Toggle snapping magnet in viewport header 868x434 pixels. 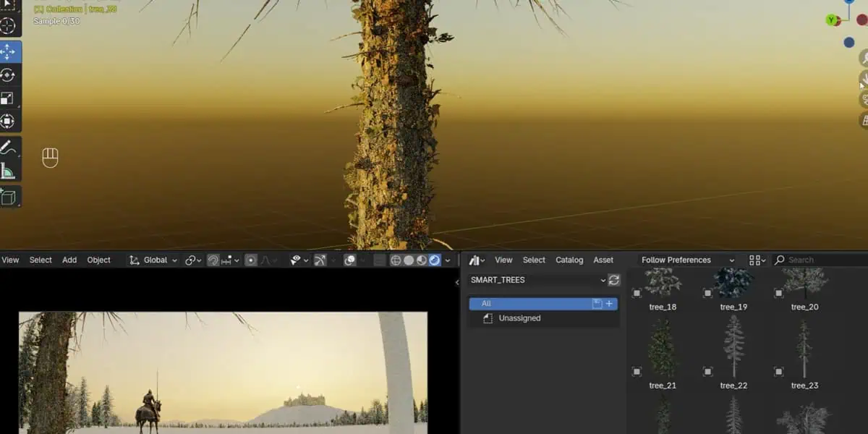coord(213,260)
